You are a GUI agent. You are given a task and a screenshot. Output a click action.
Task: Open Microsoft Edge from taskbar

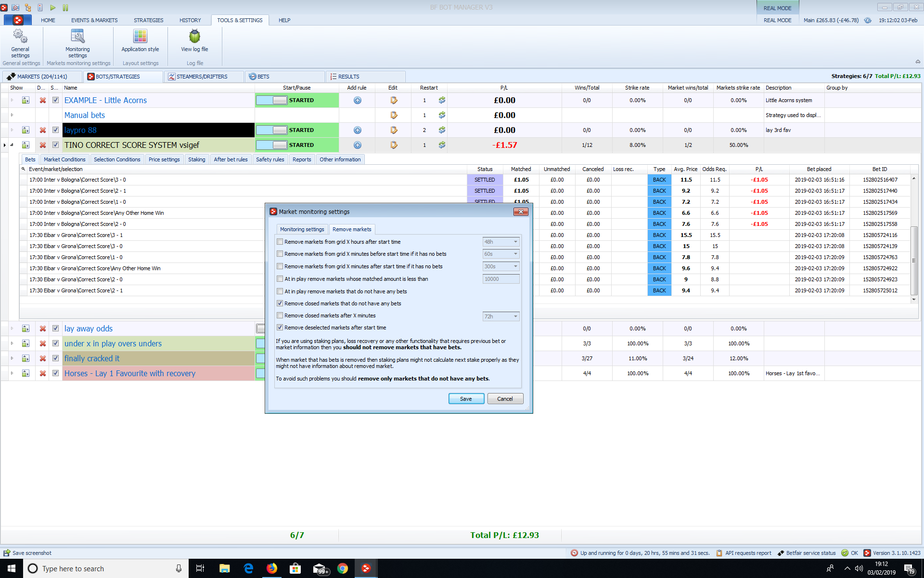tap(248, 568)
